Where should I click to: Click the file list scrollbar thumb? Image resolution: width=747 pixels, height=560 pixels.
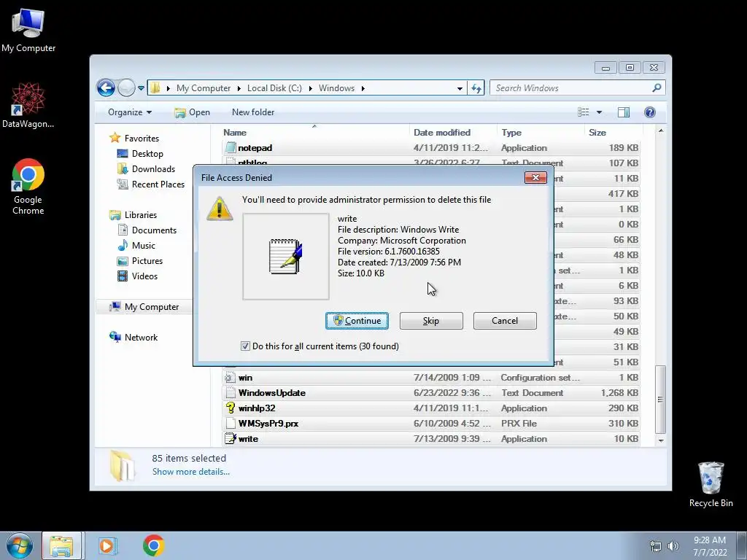[x=660, y=399]
